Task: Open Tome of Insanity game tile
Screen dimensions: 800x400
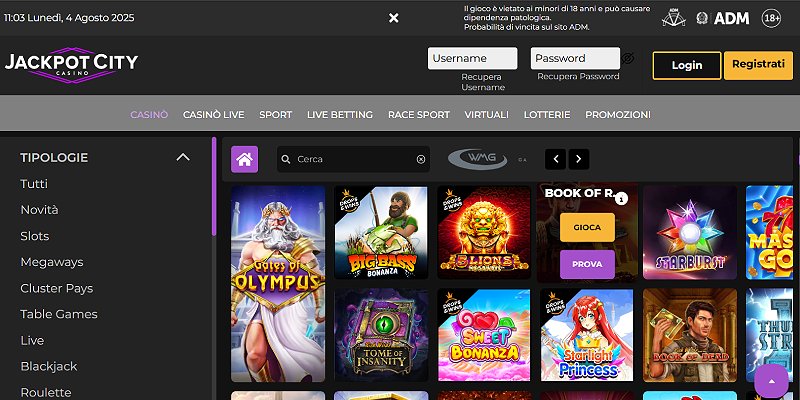Action: click(381, 335)
